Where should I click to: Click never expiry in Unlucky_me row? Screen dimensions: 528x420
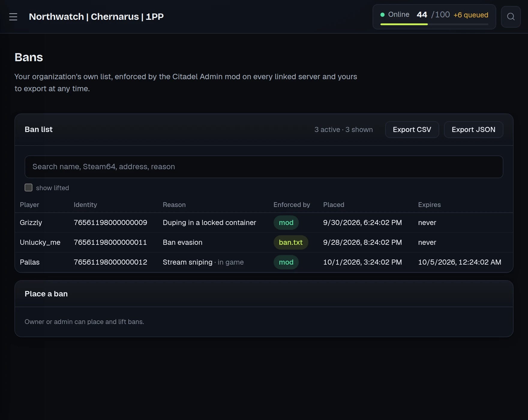(427, 242)
